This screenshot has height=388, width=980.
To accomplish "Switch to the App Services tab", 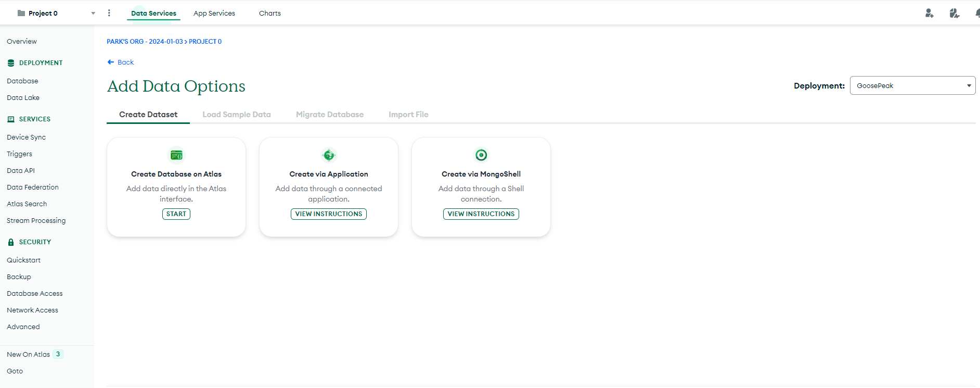I will point(214,14).
